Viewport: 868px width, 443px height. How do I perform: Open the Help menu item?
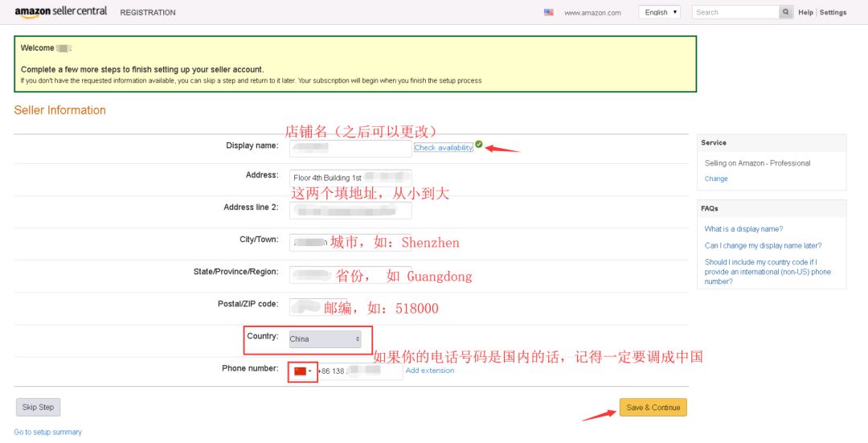click(805, 12)
